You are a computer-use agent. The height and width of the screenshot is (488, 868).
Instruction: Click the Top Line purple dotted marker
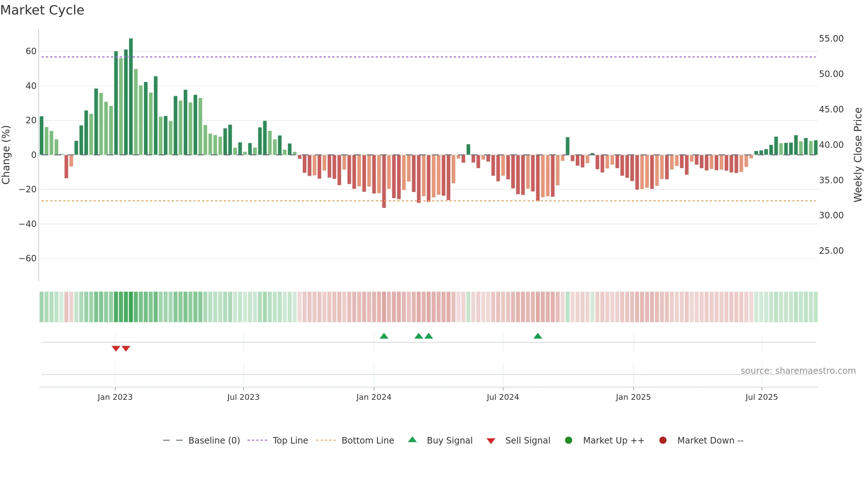click(257, 440)
